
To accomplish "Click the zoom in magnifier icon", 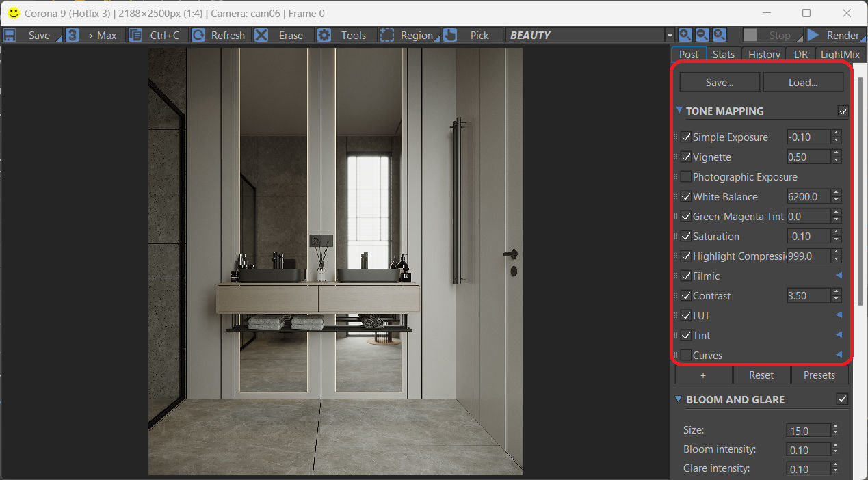I will (685, 35).
